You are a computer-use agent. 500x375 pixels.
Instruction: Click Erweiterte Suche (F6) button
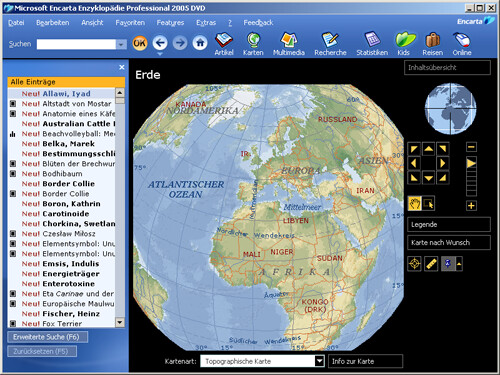48,337
